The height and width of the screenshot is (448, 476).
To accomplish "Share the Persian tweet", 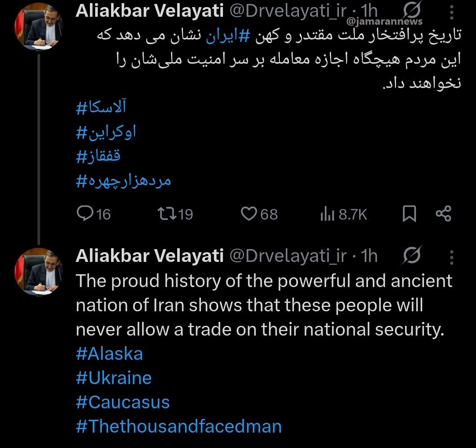I will click(443, 214).
